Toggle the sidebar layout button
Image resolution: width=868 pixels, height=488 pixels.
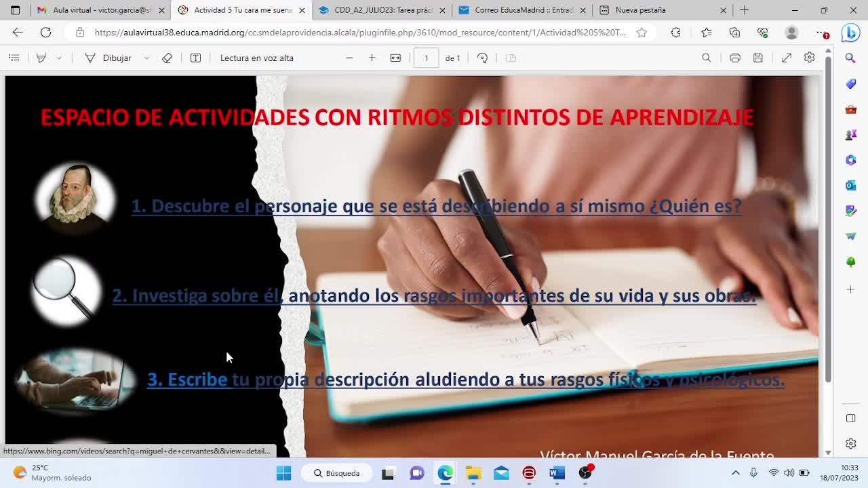[850, 418]
